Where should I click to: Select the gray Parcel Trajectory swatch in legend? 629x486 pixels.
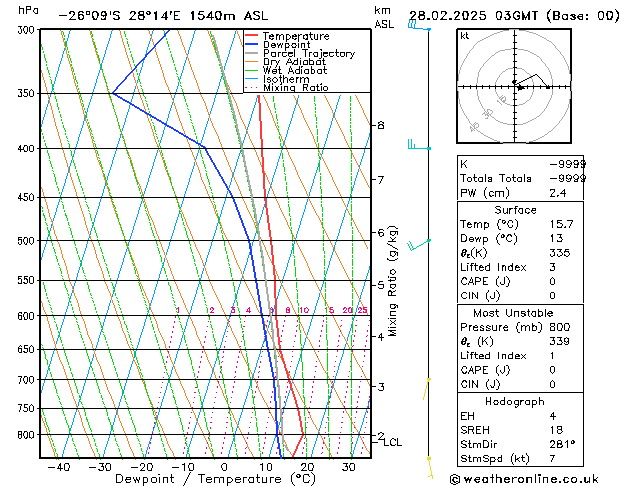[x=251, y=53]
